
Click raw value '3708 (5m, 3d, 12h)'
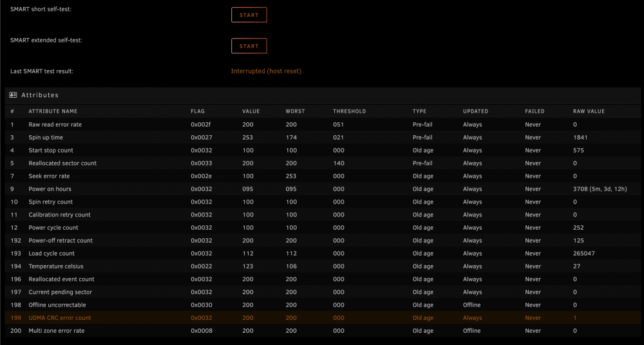pyautogui.click(x=600, y=189)
